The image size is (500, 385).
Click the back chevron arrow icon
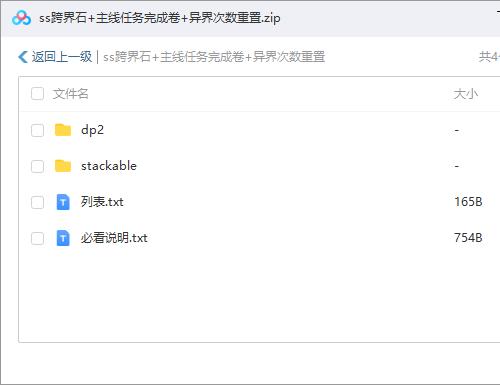pos(23,57)
